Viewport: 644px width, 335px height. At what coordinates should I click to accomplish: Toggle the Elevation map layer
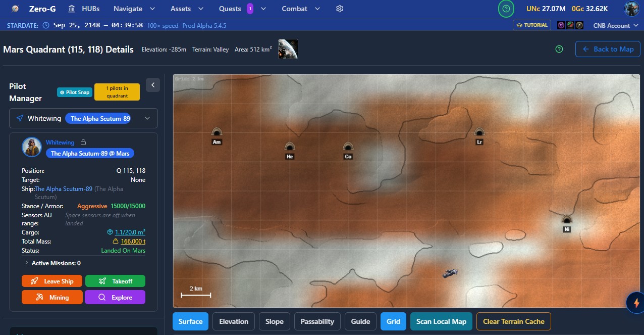tap(234, 321)
